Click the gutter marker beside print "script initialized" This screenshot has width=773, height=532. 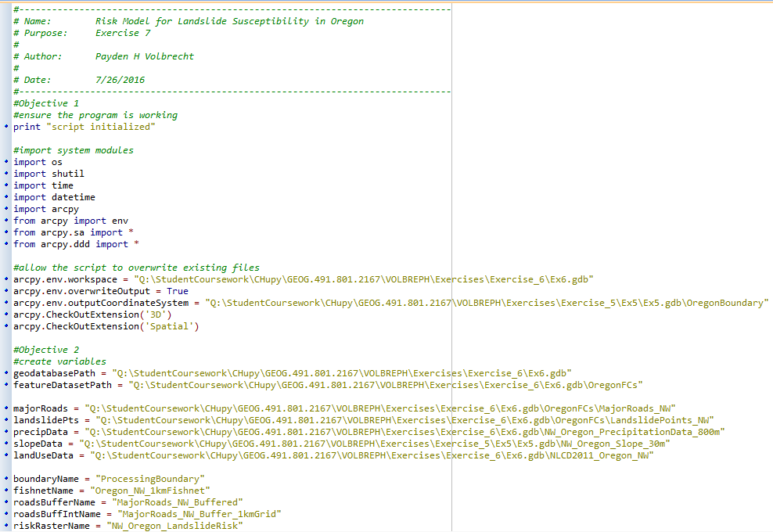pos(5,127)
